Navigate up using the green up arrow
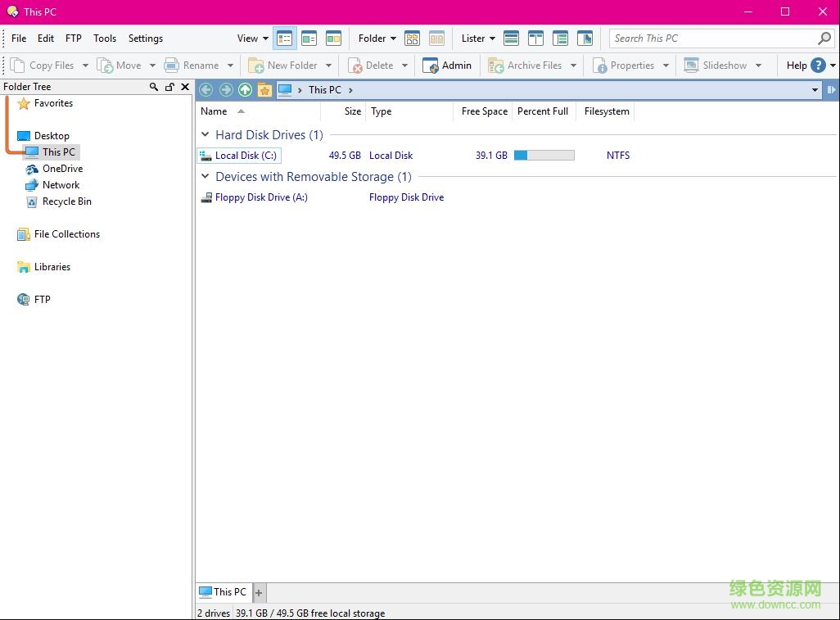Viewport: 840px width, 620px height. click(x=245, y=89)
